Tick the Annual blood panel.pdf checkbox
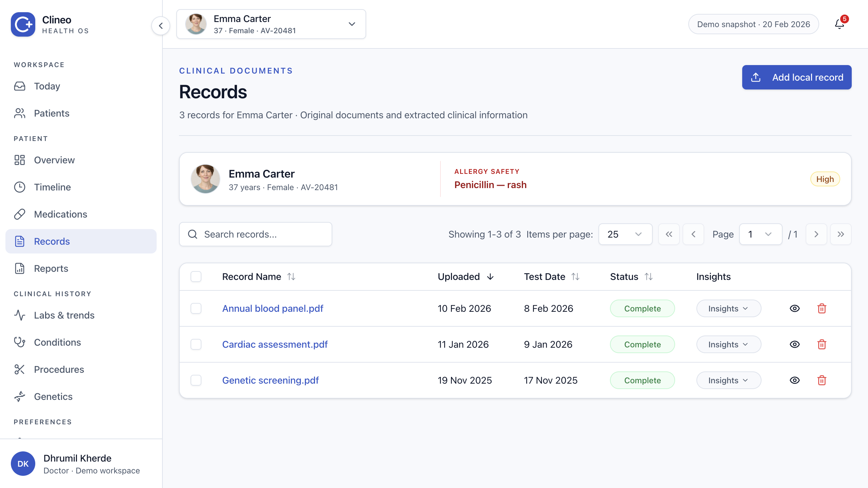 196,308
